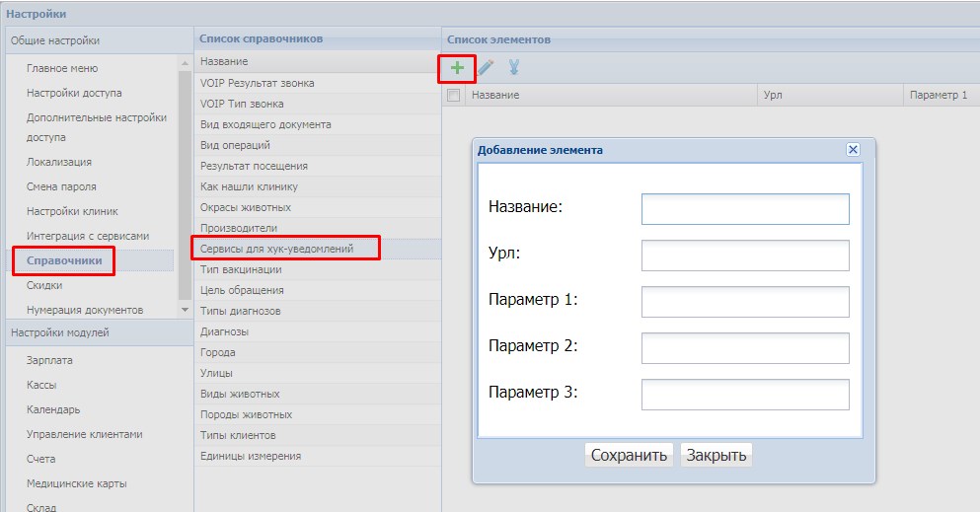Open Справочники in the settings menu
This screenshot has width=980, height=512.
(x=64, y=261)
